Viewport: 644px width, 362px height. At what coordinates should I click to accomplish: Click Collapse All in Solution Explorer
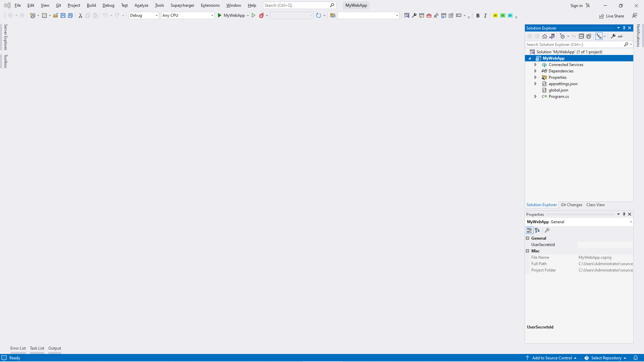pyautogui.click(x=581, y=36)
